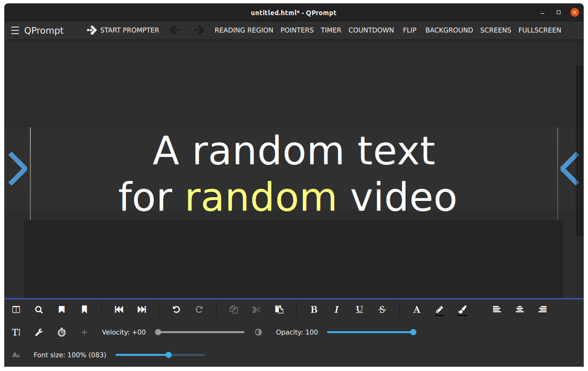This screenshot has width=588, height=371.
Task: Open the countdown timer stopwatch icon
Action: pos(62,332)
